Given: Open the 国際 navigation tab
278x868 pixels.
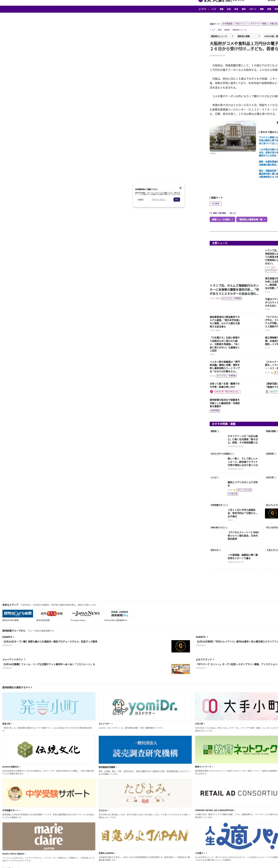Looking at the screenshot, I should click(x=261, y=9).
